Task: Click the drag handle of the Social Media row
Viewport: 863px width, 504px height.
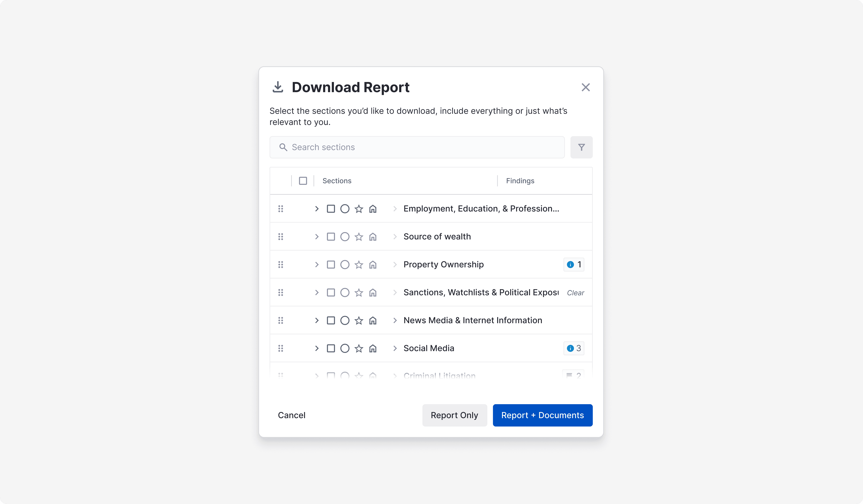Action: click(x=281, y=348)
